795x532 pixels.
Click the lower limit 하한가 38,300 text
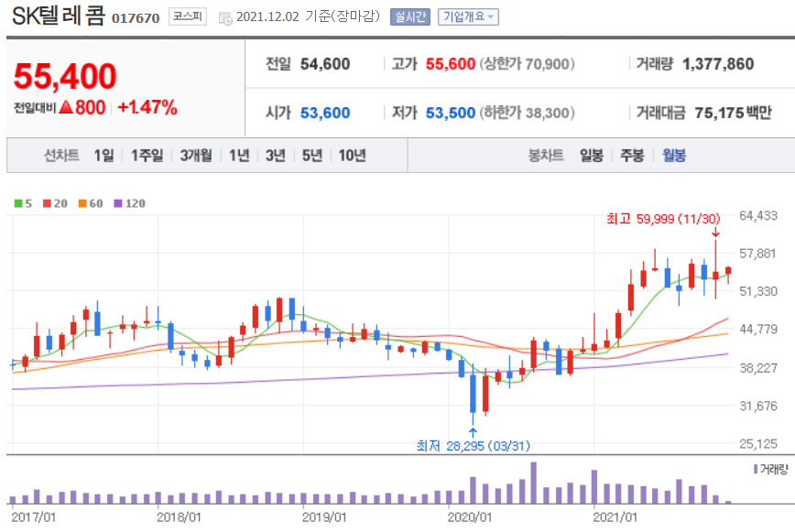(x=528, y=113)
